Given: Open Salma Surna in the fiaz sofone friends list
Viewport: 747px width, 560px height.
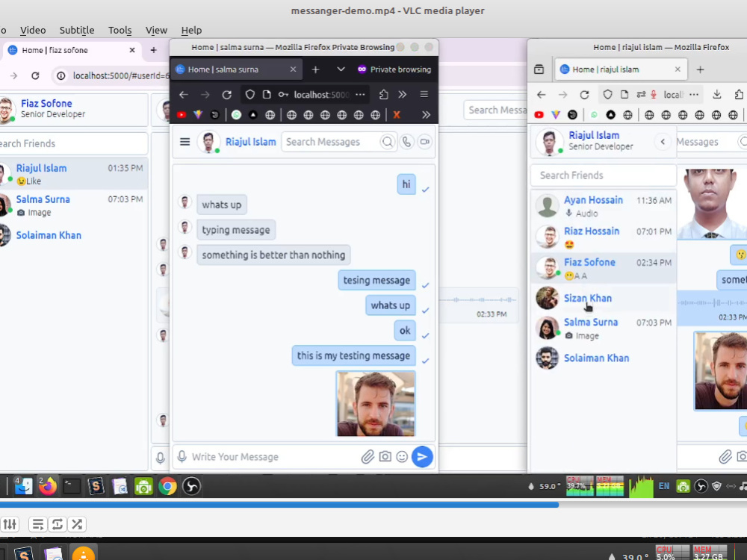Looking at the screenshot, I should point(73,205).
